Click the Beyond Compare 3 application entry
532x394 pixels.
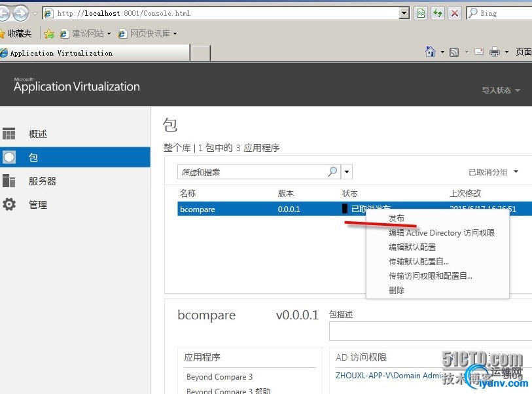click(x=219, y=377)
